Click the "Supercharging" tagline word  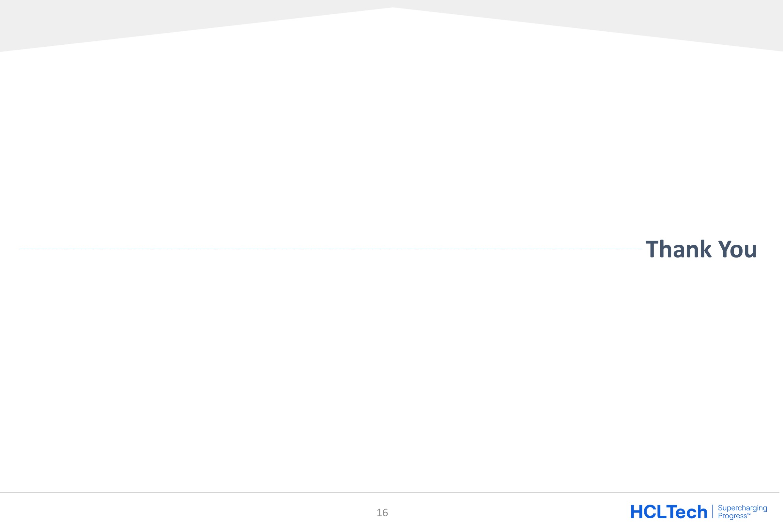pyautogui.click(x=743, y=508)
